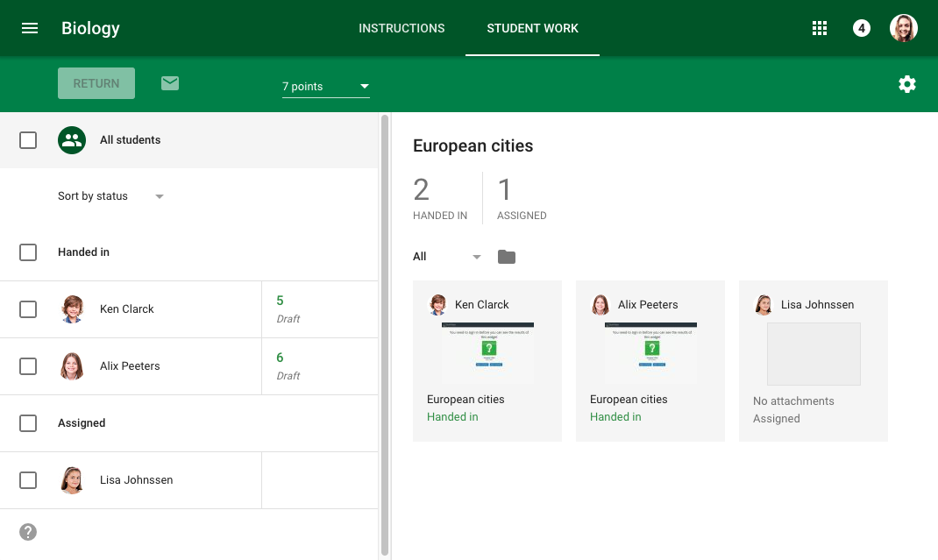Open the hamburger main menu
The width and height of the screenshot is (938, 560).
click(x=30, y=28)
